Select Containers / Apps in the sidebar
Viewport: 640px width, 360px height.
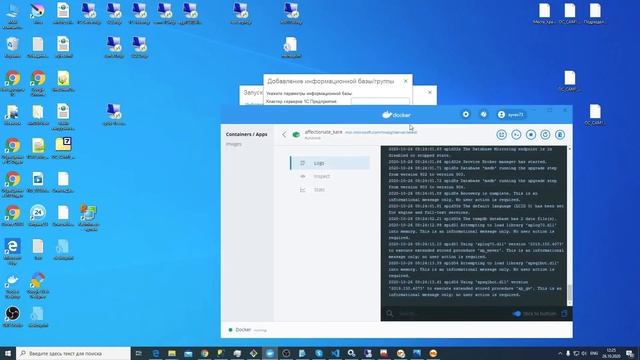[x=247, y=134]
